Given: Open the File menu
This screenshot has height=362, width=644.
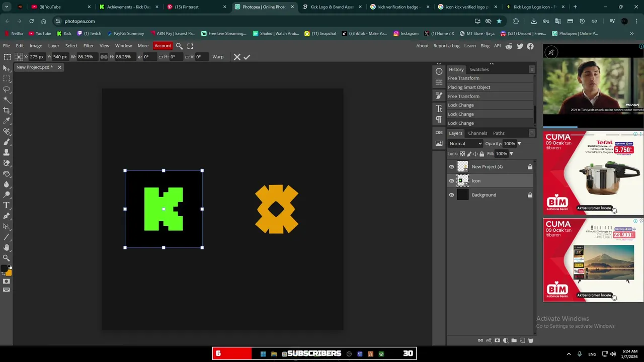Looking at the screenshot, I should click(7, 46).
